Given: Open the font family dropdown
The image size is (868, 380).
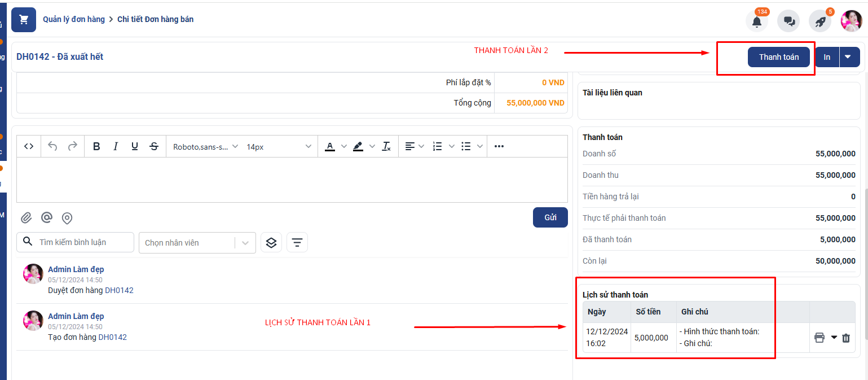Looking at the screenshot, I should (205, 146).
